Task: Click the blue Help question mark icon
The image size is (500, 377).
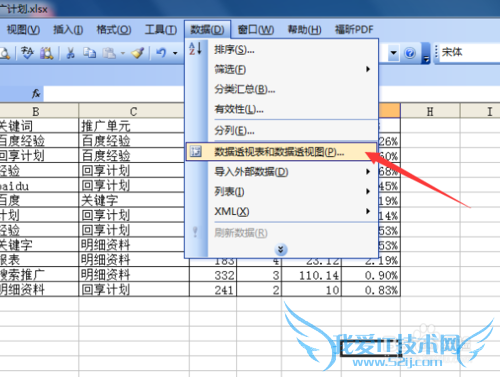Action: coord(410,53)
